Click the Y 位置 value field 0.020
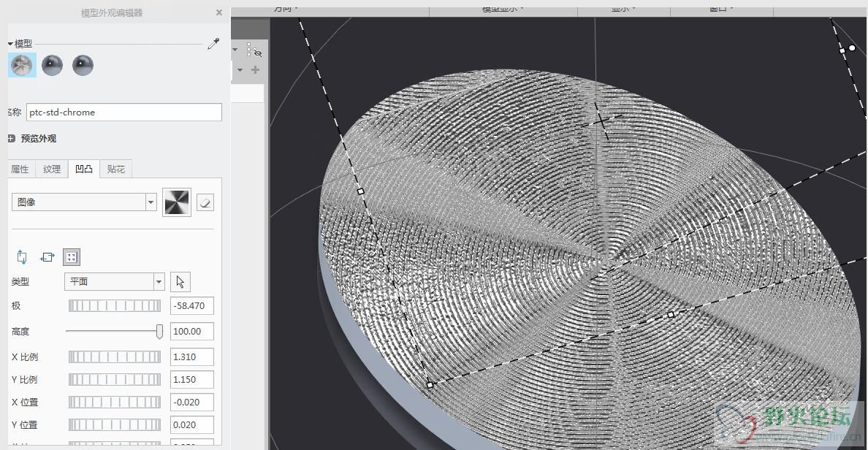 pyautogui.click(x=191, y=425)
